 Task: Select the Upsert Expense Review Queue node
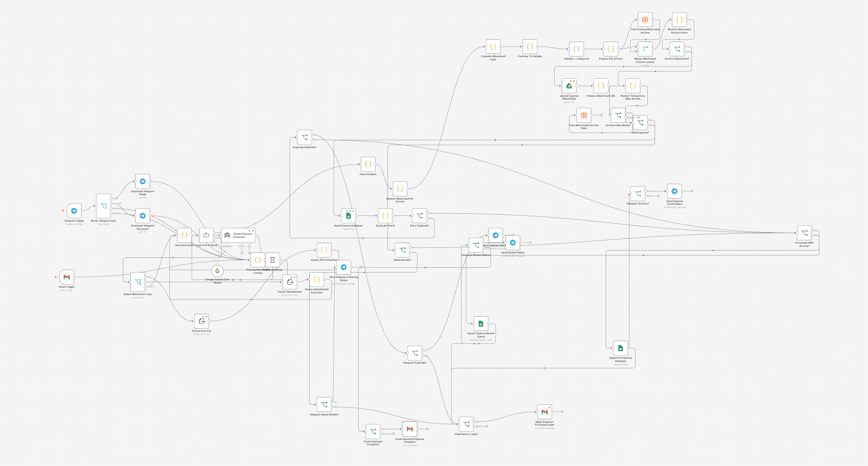click(481, 324)
